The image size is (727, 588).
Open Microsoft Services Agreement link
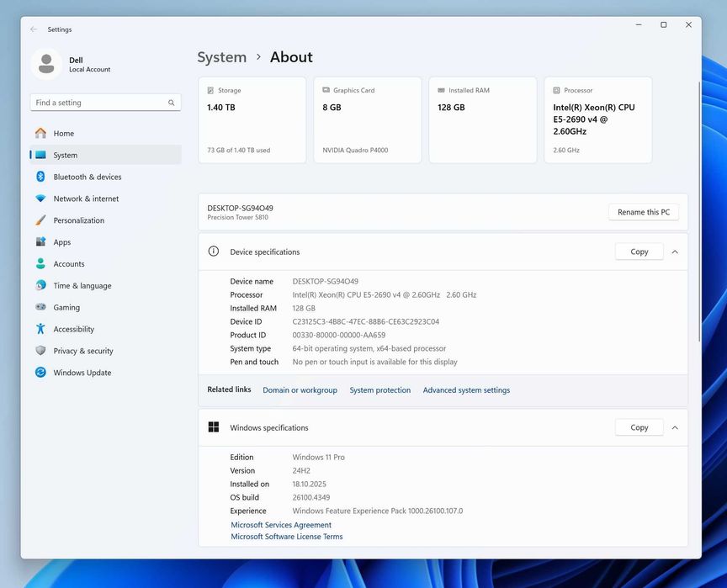(x=281, y=525)
